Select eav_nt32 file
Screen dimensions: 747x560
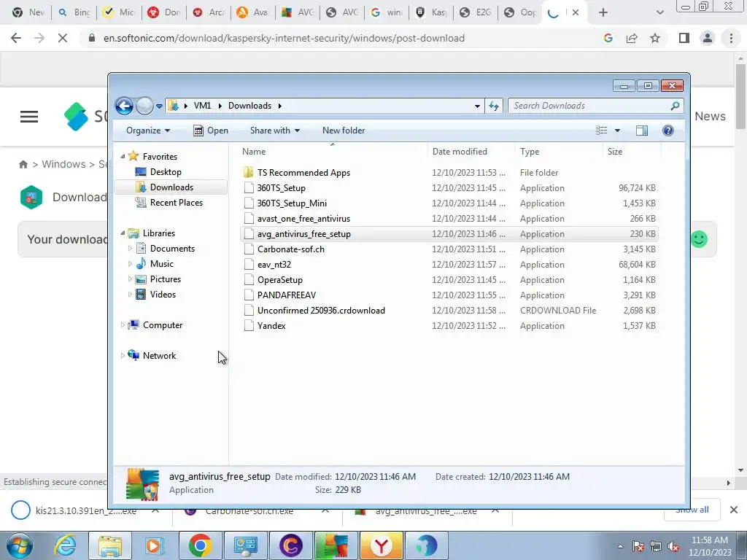click(x=274, y=264)
